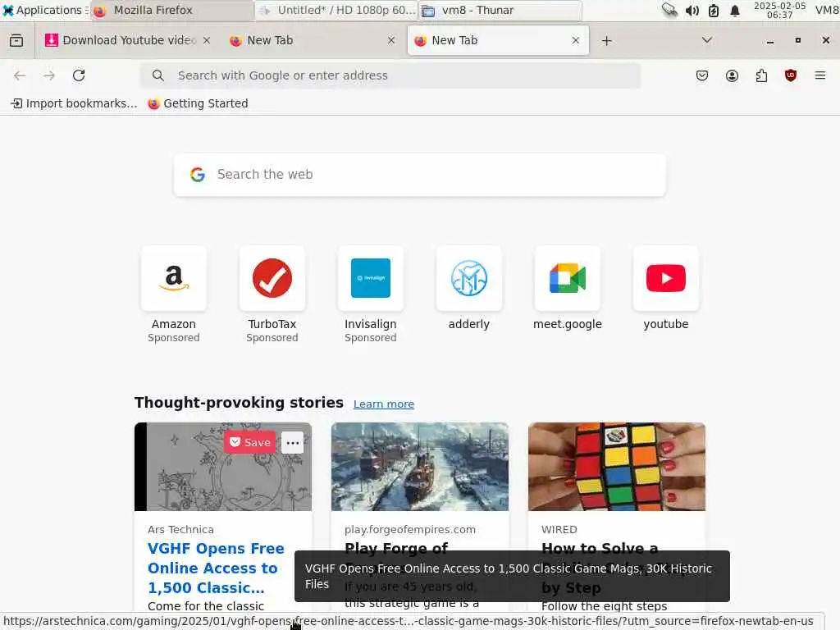This screenshot has height=630, width=840.
Task: Open the Firefox hamburger menu
Action: [820, 75]
